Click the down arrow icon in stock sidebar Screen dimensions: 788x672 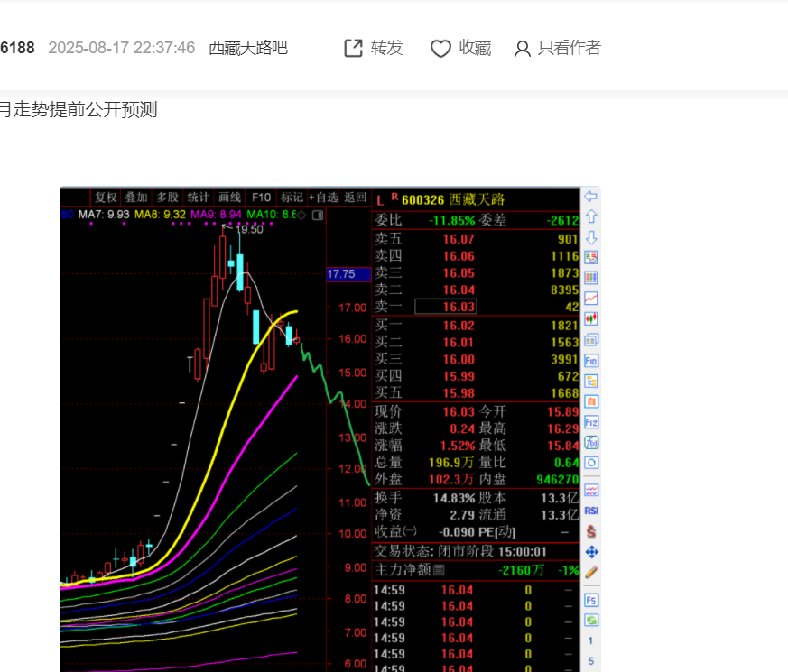(x=591, y=237)
